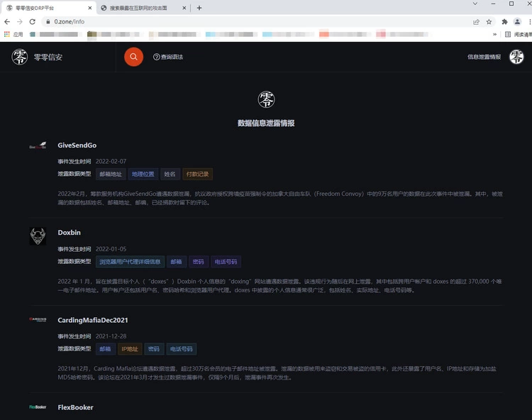Click the orange search button

click(133, 57)
